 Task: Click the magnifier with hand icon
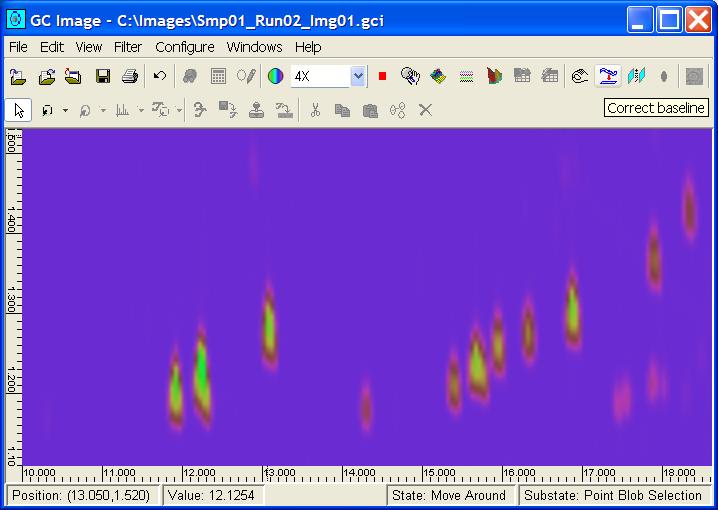coord(410,76)
